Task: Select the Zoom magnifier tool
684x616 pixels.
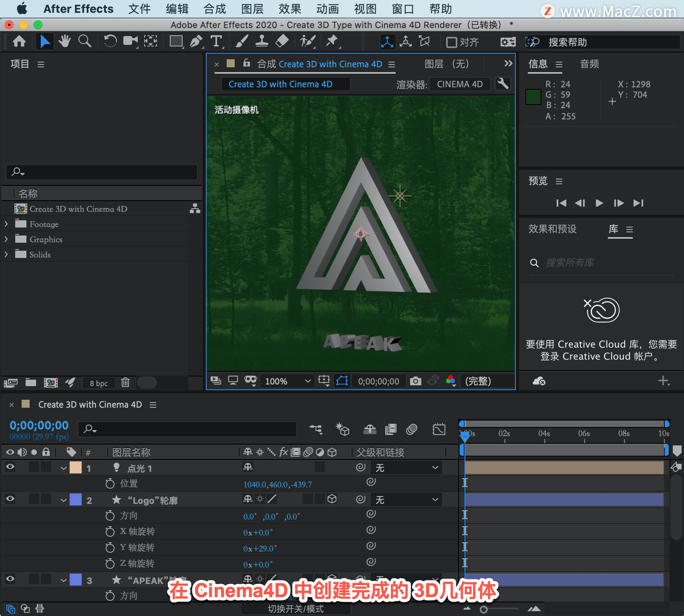Action: (x=84, y=41)
